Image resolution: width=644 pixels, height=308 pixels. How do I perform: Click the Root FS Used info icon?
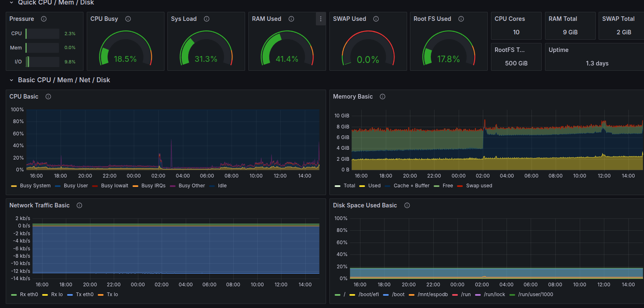pyautogui.click(x=461, y=19)
